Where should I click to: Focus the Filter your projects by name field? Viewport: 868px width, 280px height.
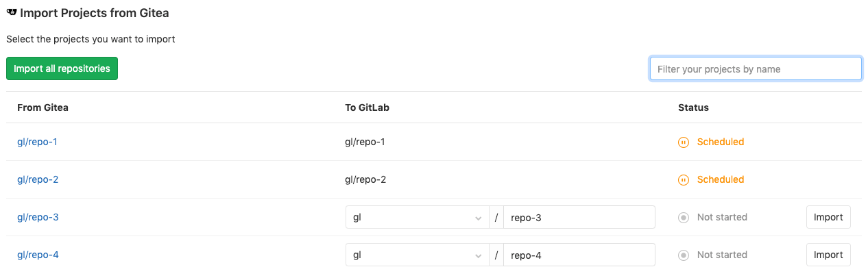pyautogui.click(x=755, y=69)
